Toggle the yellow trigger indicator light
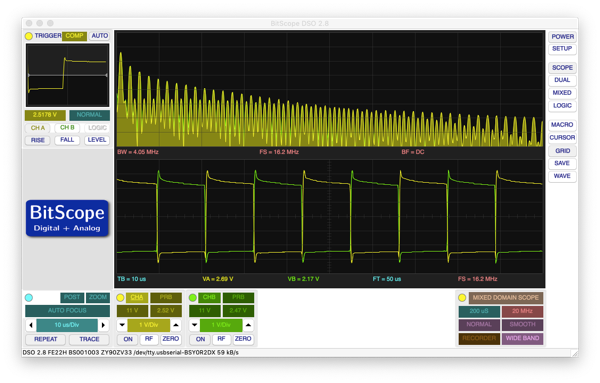 tap(29, 36)
